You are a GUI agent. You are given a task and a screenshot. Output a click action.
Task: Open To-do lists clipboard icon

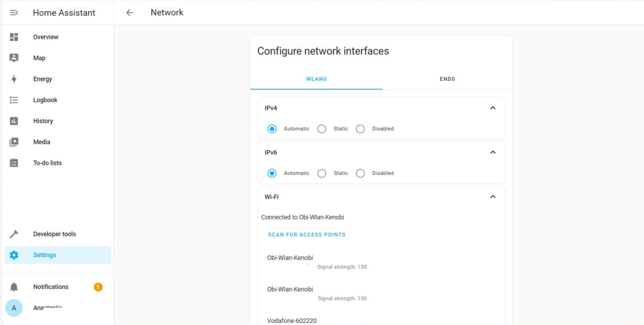[x=14, y=163]
